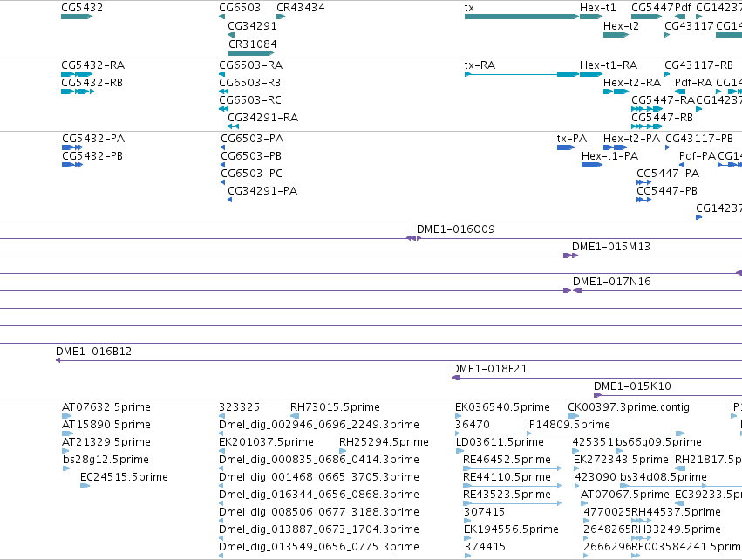Click the tx-RA transcript glyph
The height and width of the screenshot is (560, 742).
click(521, 74)
